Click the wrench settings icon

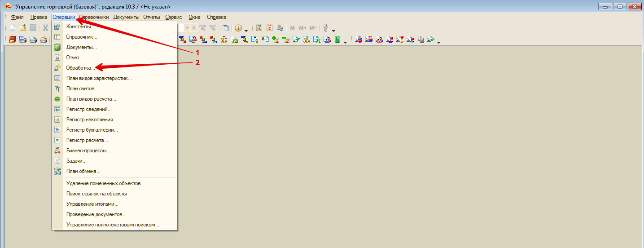(x=326, y=28)
